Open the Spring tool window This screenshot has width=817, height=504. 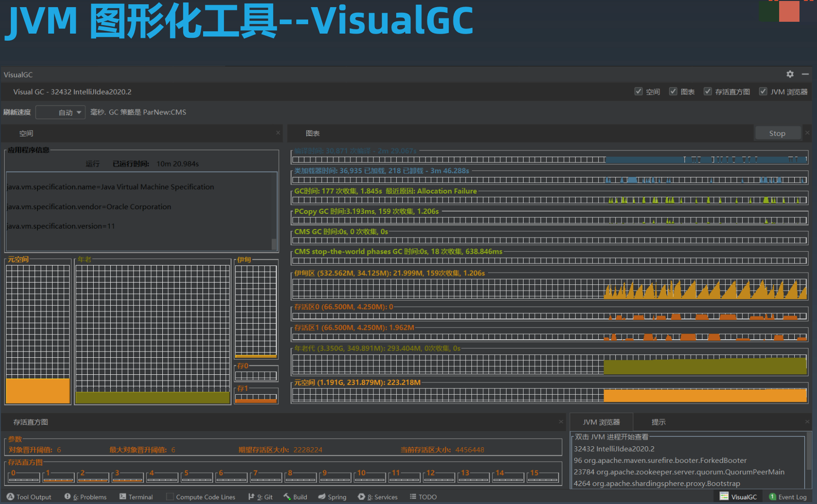click(332, 497)
